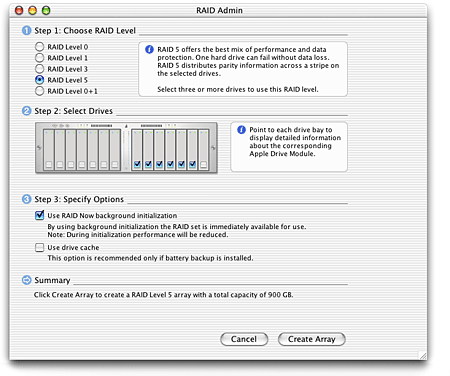
Task: Close the RAID Admin window with red button
Action: point(19,10)
